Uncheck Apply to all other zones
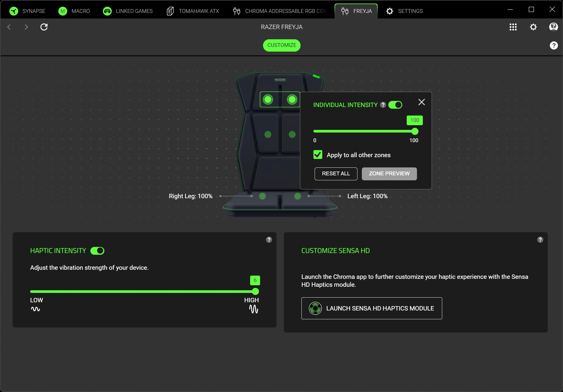The image size is (563, 392). tap(318, 155)
